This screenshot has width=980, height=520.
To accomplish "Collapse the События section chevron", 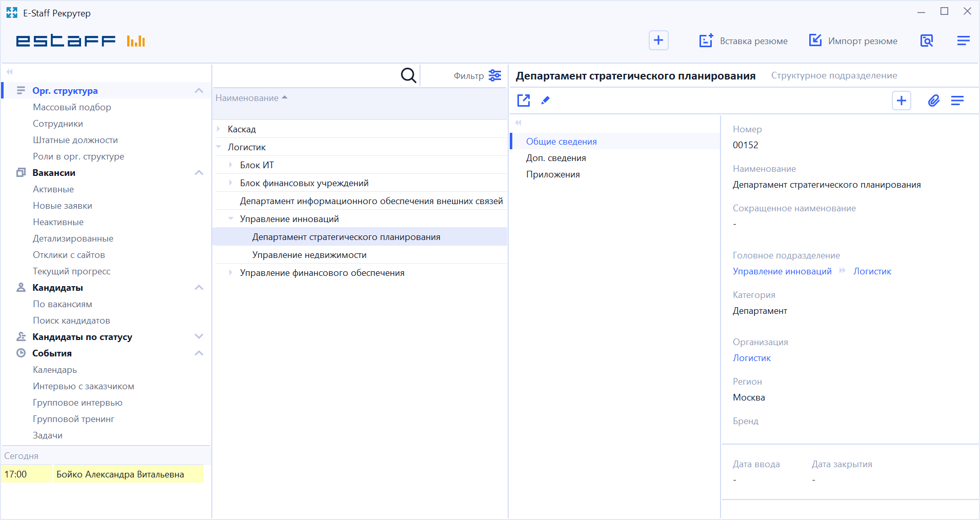I will pyautogui.click(x=199, y=353).
